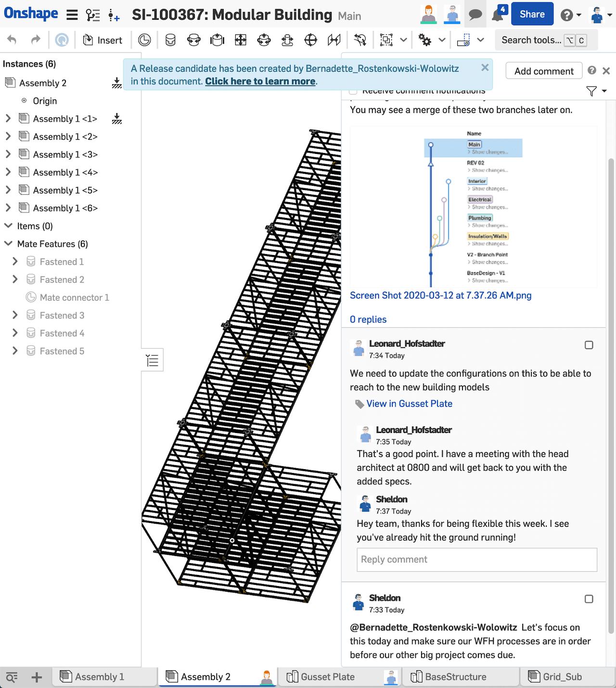Viewport: 616px width, 688px height.
Task: Click the Add comment button
Action: 543,71
